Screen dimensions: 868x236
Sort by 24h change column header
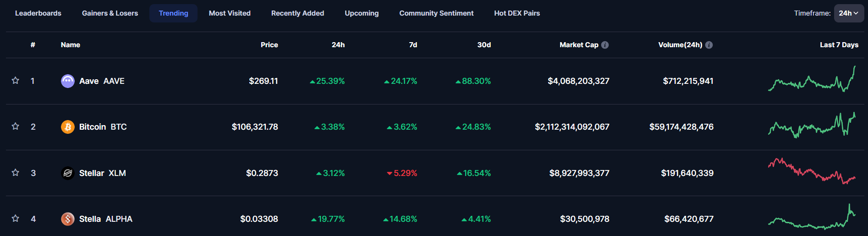pos(338,45)
